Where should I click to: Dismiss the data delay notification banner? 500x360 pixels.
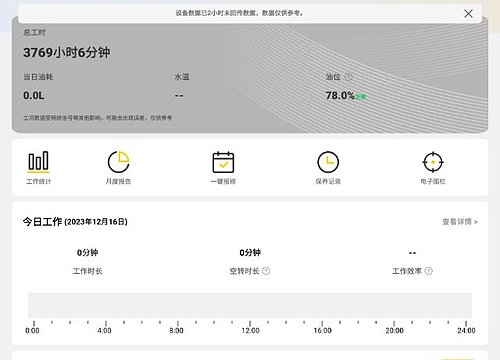tap(468, 14)
